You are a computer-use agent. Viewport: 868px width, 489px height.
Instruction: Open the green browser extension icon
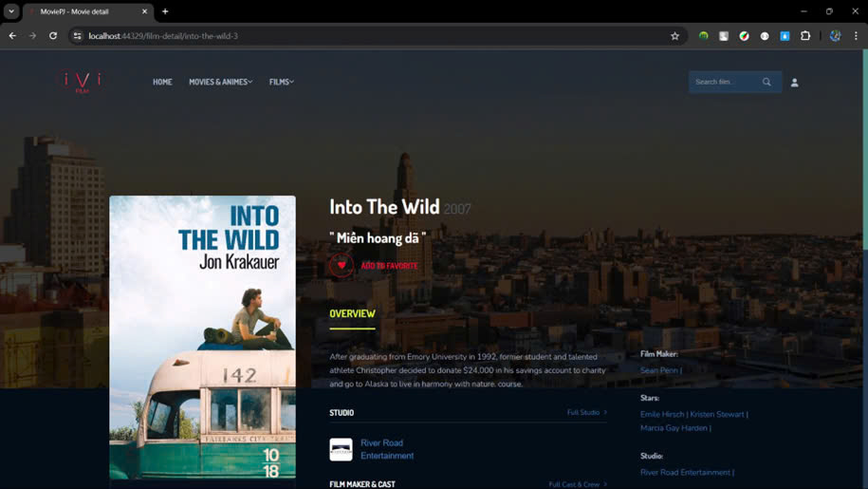(x=703, y=36)
